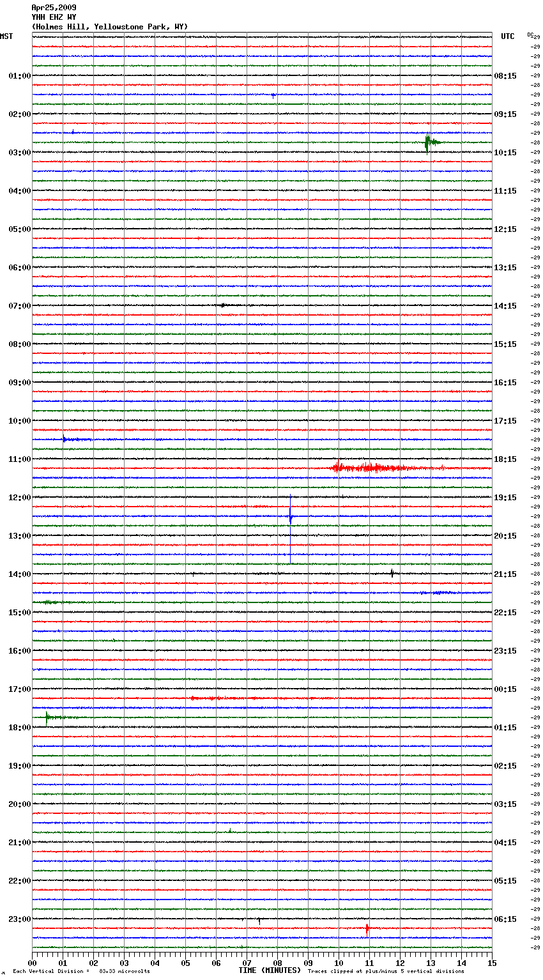Click the MST time label '05:00'
The width and height of the screenshot is (543, 980).
tap(20, 229)
